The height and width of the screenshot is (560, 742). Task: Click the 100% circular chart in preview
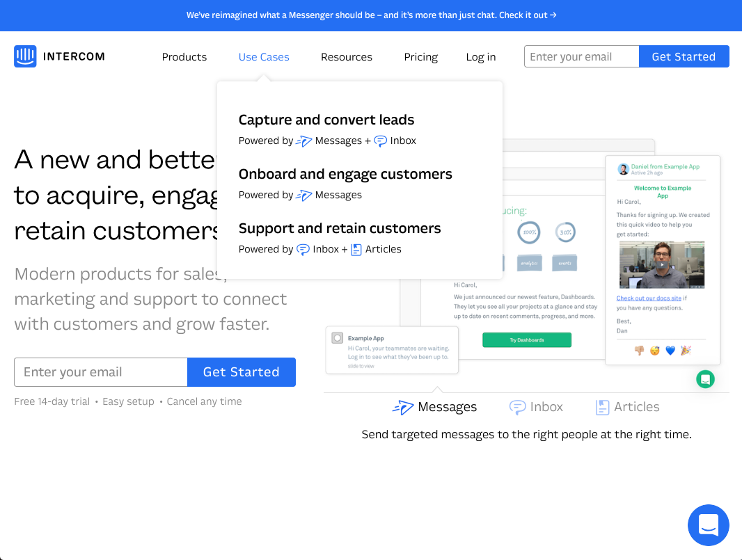pyautogui.click(x=528, y=232)
